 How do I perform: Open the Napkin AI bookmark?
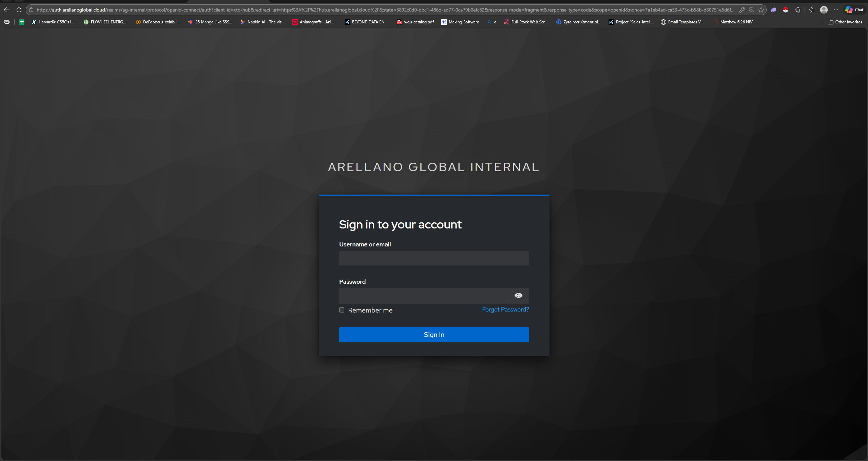point(262,22)
